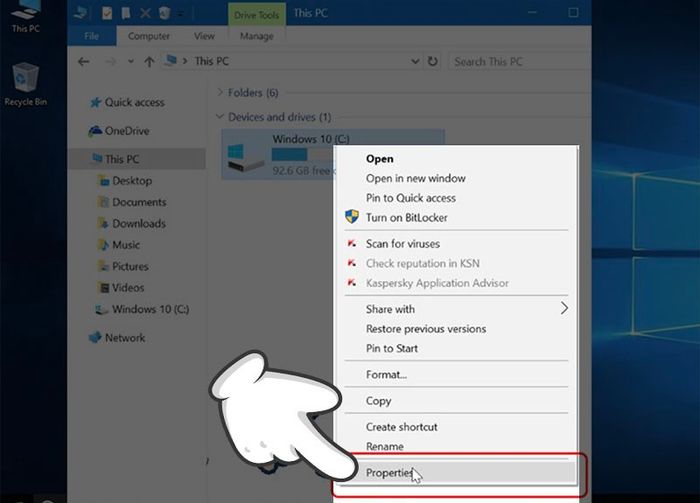Open the address bar history dropdown
Image resolution: width=700 pixels, height=503 pixels.
point(415,61)
